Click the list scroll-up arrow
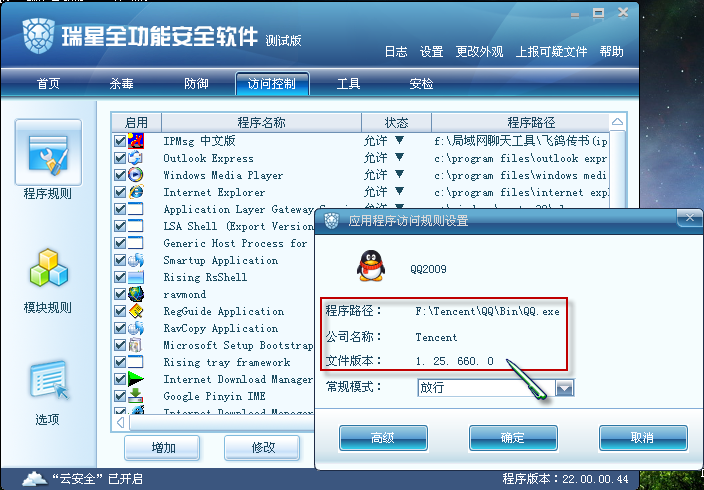Image resolution: width=704 pixels, height=490 pixels. point(617,122)
